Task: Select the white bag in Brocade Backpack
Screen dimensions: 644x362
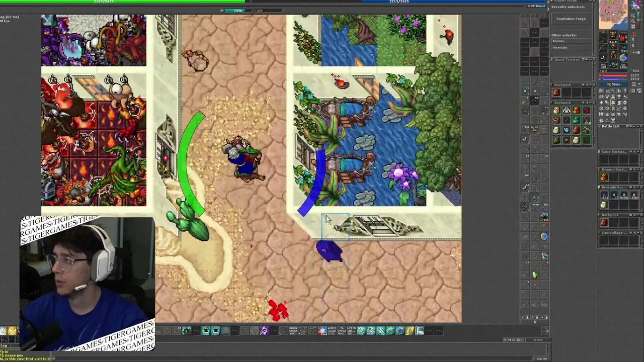Action: tap(604, 205)
